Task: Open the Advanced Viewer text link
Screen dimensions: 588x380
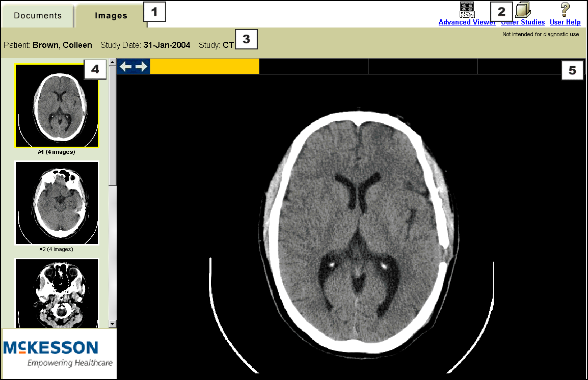Action: (x=467, y=22)
